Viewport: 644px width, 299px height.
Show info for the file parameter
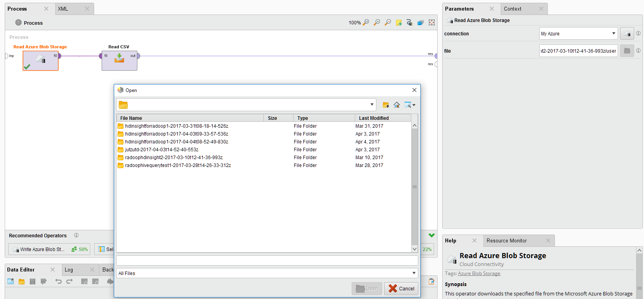(x=639, y=51)
